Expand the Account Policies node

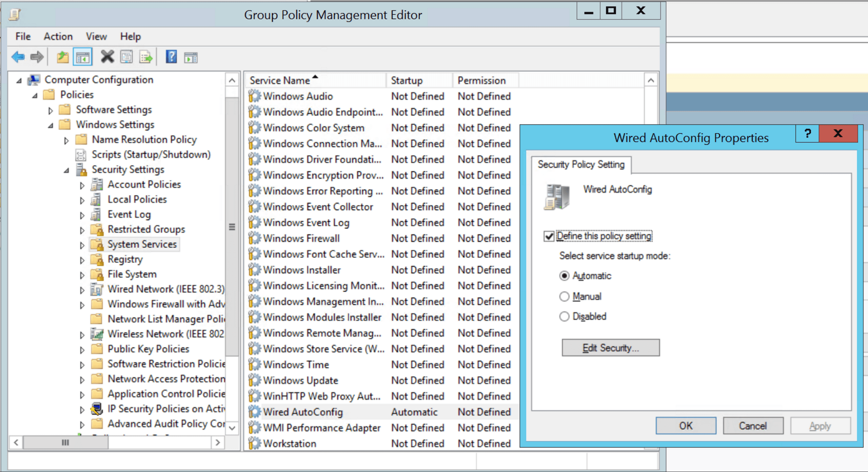tap(82, 185)
